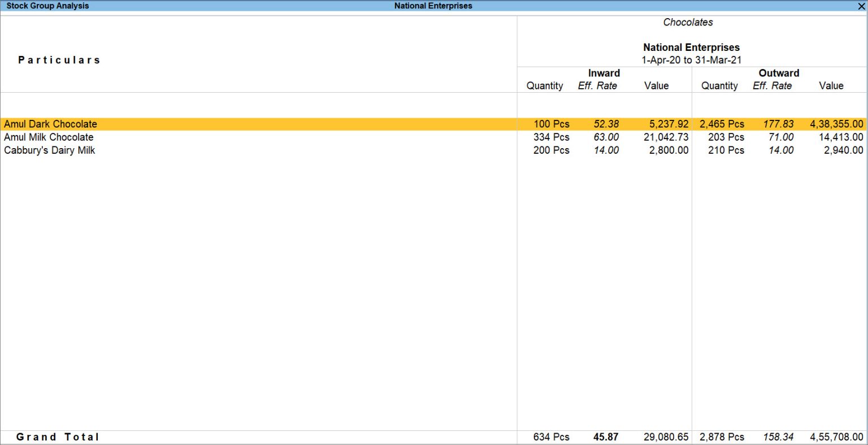Click the National Enterprises company heading
This screenshot has height=445, width=868.
point(691,47)
